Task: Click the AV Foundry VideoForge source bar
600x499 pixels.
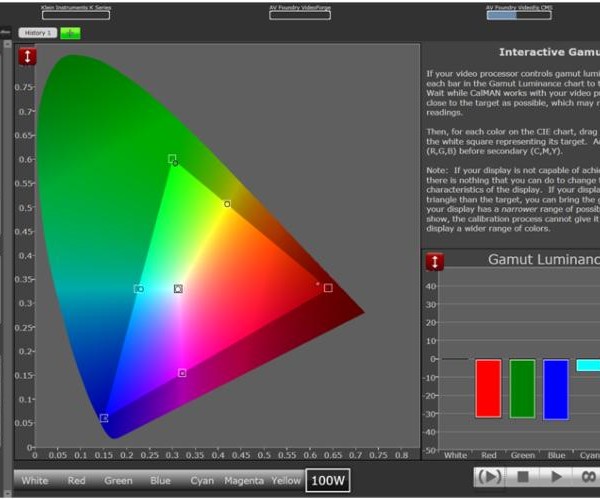Action: pos(300,15)
